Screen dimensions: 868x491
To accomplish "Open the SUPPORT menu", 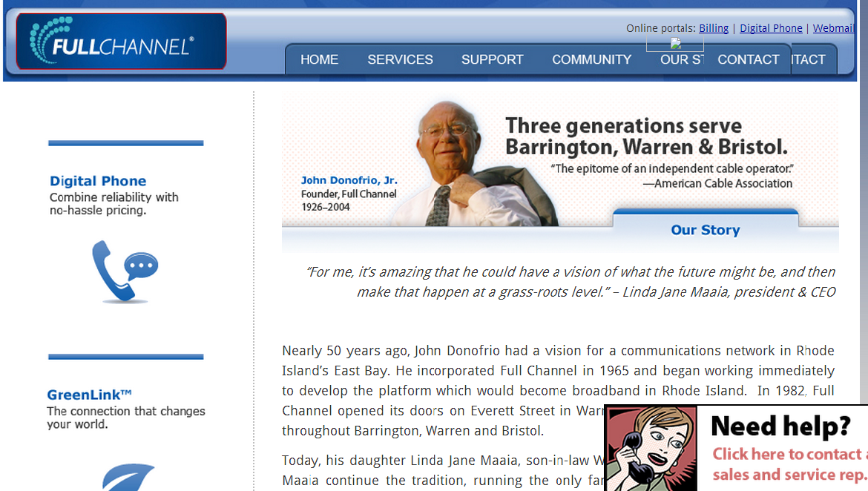I will pos(492,59).
